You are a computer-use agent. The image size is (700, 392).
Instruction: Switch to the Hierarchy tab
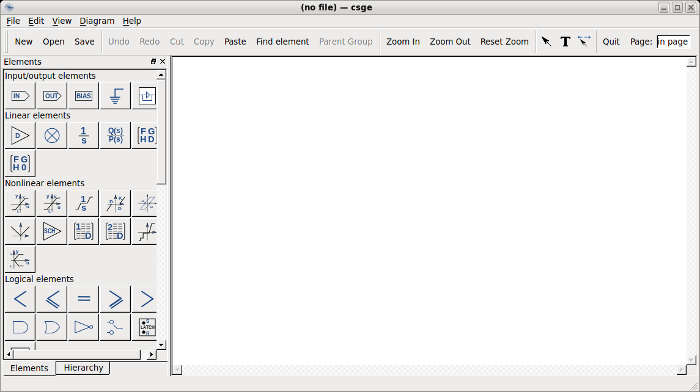pos(83,368)
